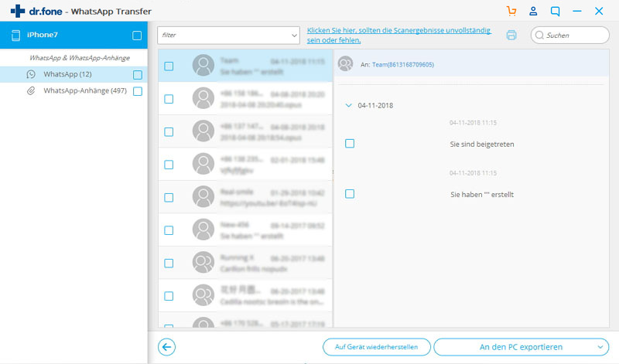Check the Team chat checkbox
The width and height of the screenshot is (619, 364).
click(x=169, y=66)
